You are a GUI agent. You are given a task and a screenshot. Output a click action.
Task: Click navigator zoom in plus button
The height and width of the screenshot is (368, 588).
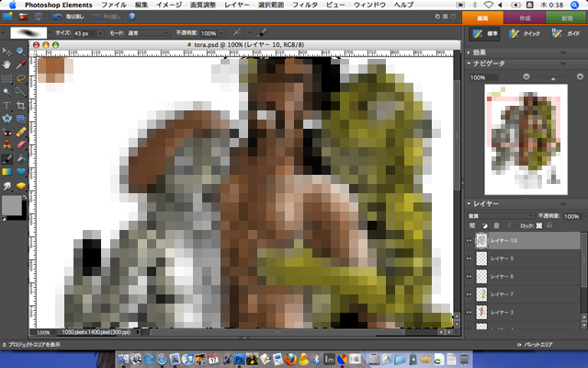[580, 76]
